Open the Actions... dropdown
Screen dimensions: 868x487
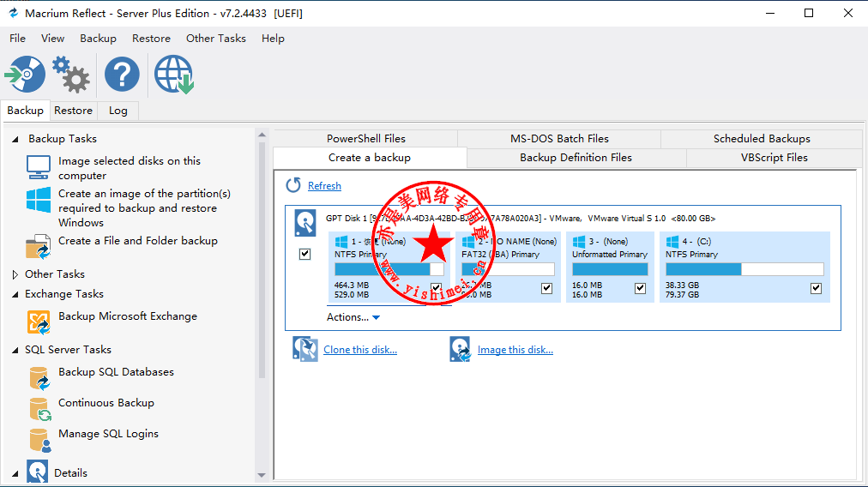353,317
